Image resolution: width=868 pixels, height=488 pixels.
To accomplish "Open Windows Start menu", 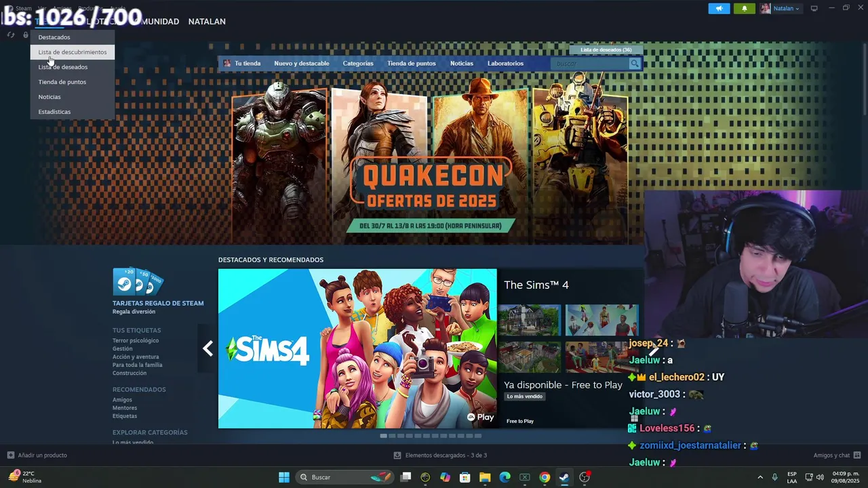I will tap(284, 477).
